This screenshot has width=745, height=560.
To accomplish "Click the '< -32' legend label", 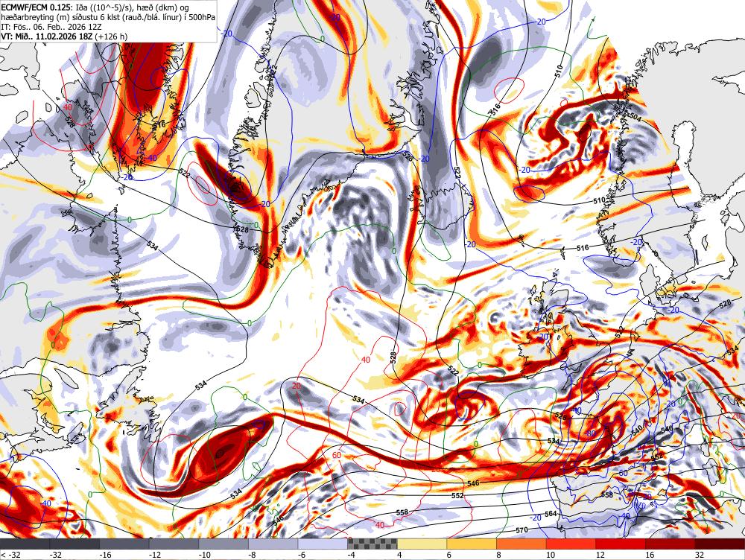I will click(x=11, y=555).
